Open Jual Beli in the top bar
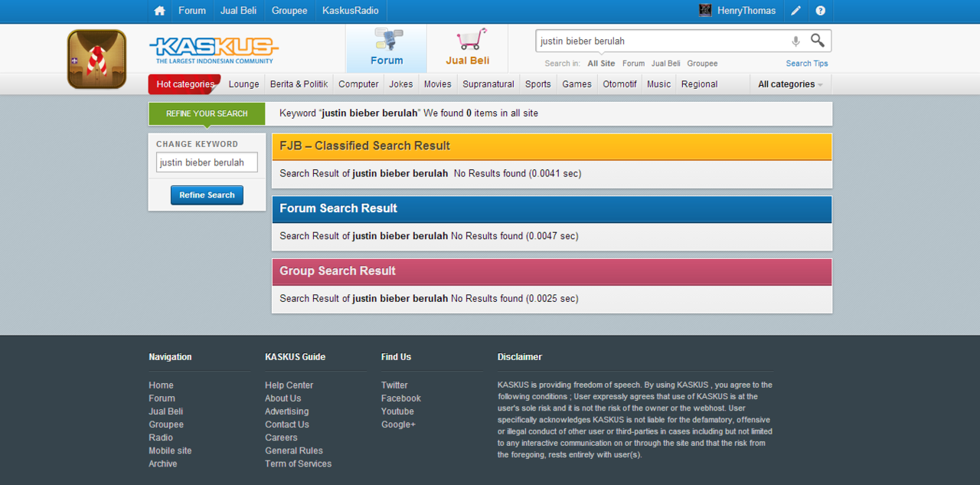Image resolution: width=980 pixels, height=485 pixels. (x=238, y=11)
